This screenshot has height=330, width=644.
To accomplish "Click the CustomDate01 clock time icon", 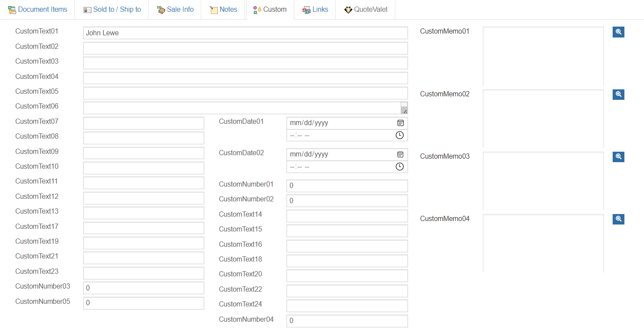I will click(x=399, y=135).
